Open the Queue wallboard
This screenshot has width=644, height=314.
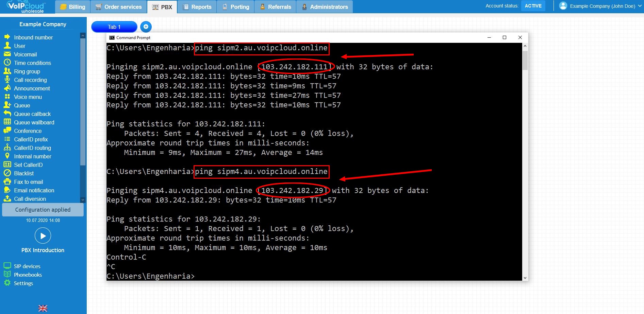(x=34, y=122)
